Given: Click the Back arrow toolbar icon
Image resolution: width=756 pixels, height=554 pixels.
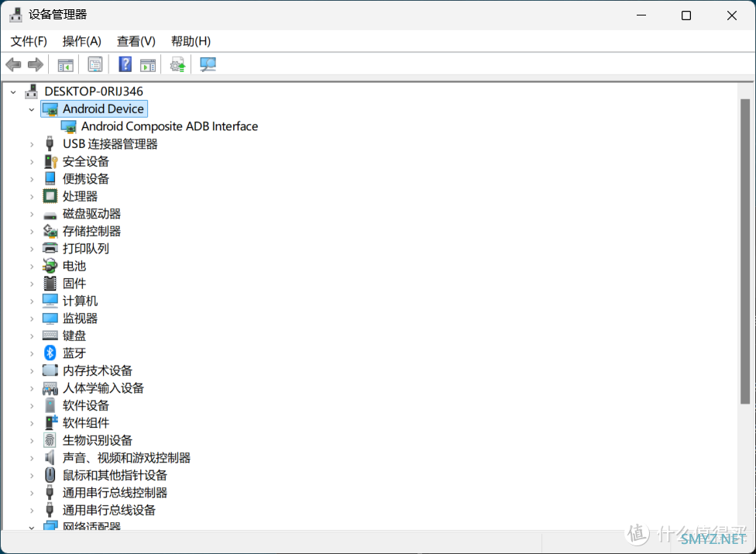Looking at the screenshot, I should pyautogui.click(x=13, y=64).
